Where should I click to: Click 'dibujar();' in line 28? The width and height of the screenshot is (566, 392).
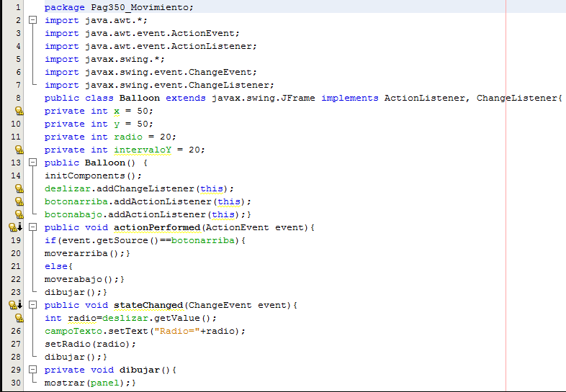click(73, 357)
